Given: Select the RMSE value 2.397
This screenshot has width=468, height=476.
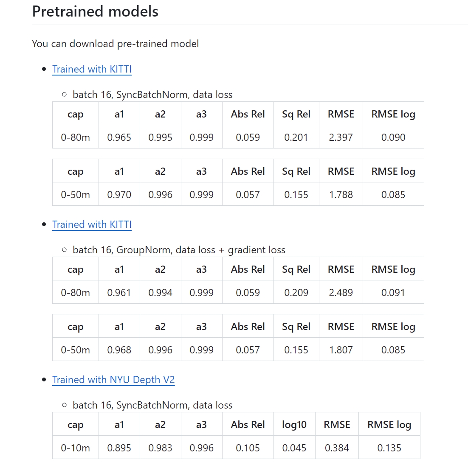Looking at the screenshot, I should coord(341,137).
